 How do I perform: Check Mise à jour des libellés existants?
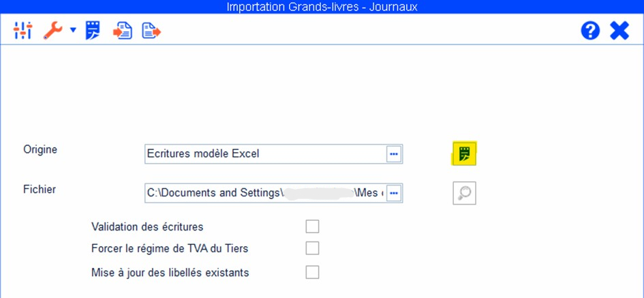[x=312, y=273]
